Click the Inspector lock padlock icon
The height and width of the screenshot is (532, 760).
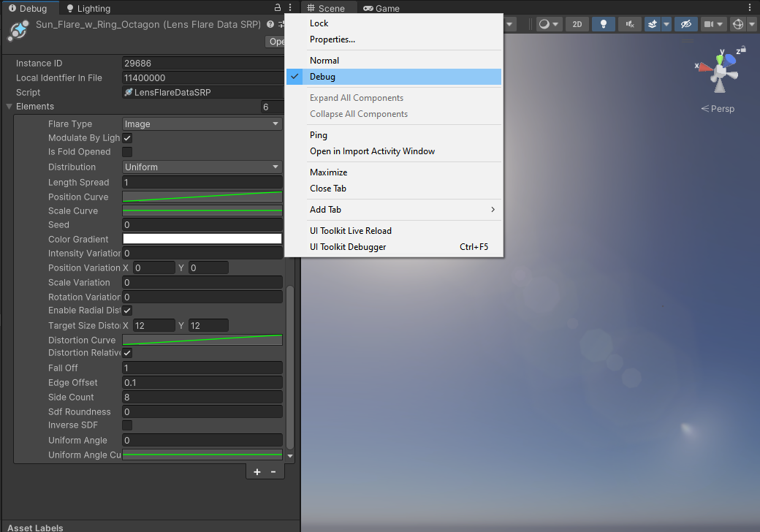(276, 7)
